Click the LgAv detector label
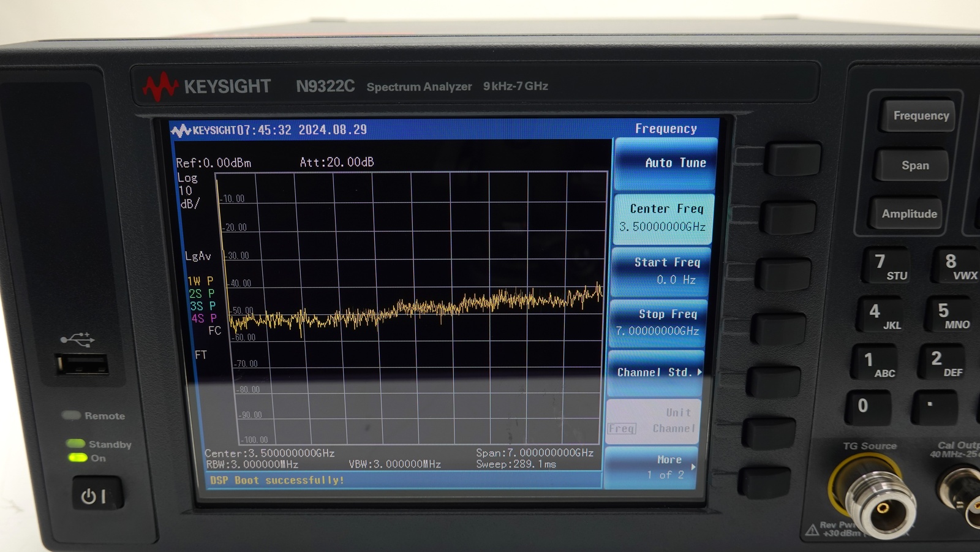The height and width of the screenshot is (552, 980). (198, 256)
